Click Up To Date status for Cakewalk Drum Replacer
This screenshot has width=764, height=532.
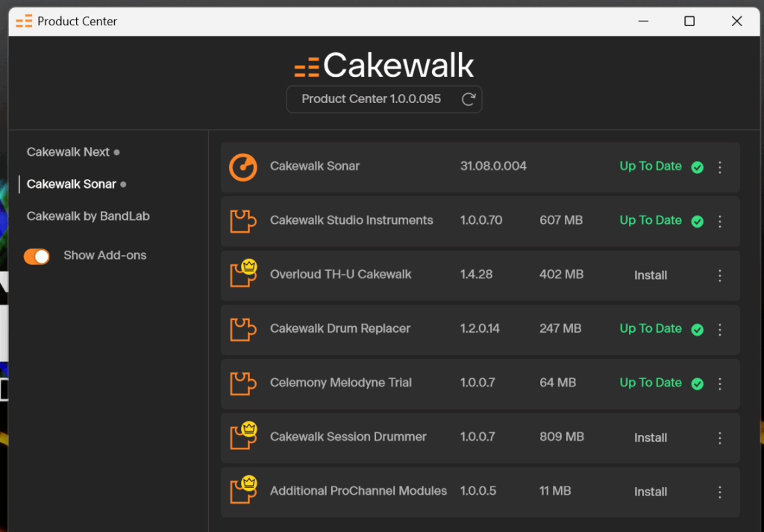click(651, 328)
